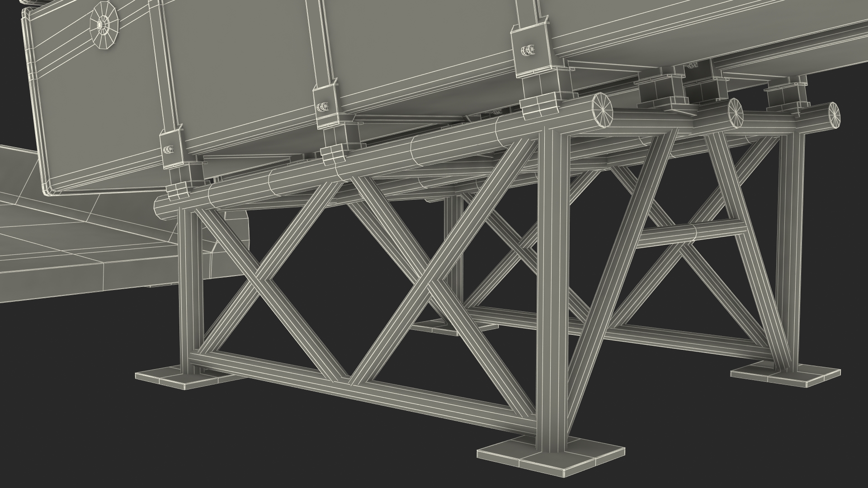This screenshot has width=868, height=488.
Task: Click the bolt on the leftmost strap bracket
Action: [168, 149]
